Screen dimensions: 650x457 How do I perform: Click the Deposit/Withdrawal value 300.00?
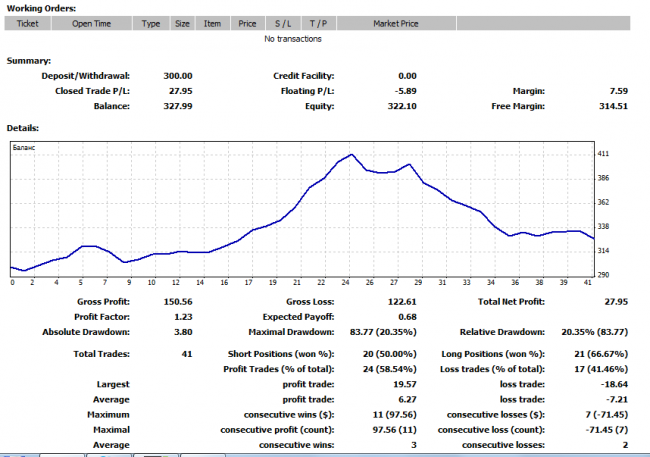coord(178,76)
